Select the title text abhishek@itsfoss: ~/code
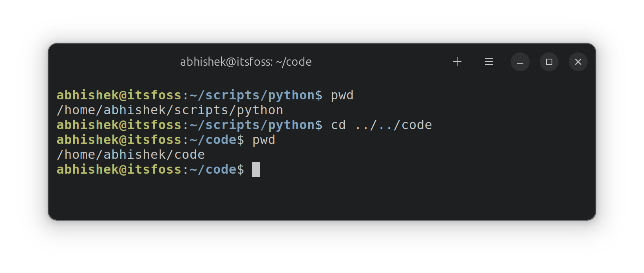Screen dimensions: 644x273 pos(246,61)
